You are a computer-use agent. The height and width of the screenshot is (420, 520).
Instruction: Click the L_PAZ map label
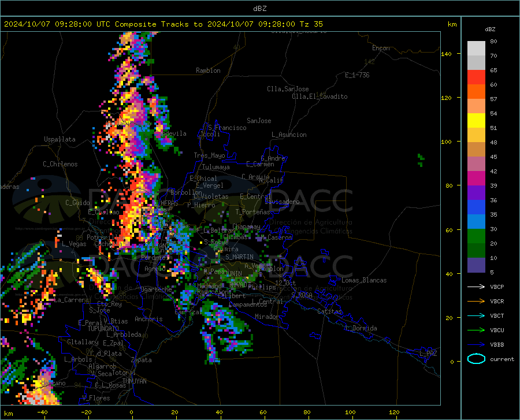pos(428,354)
